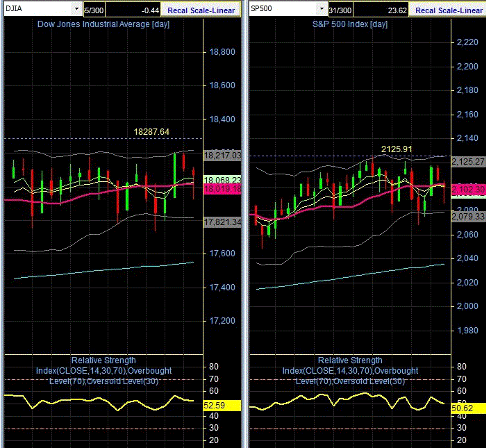491x448 pixels.
Task: Click the DJIA Relative Strength Index indicator title
Action: [103, 371]
